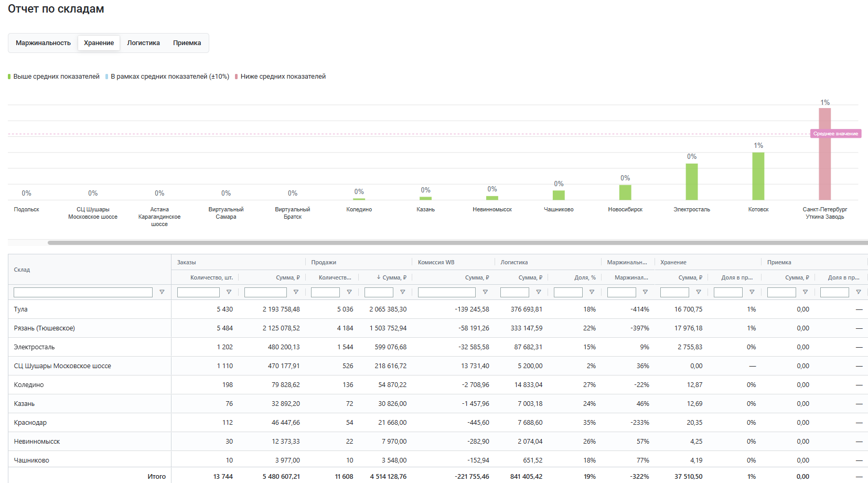868x483 pixels.
Task: Focus the Комиссия WB filter input
Action: tap(447, 292)
